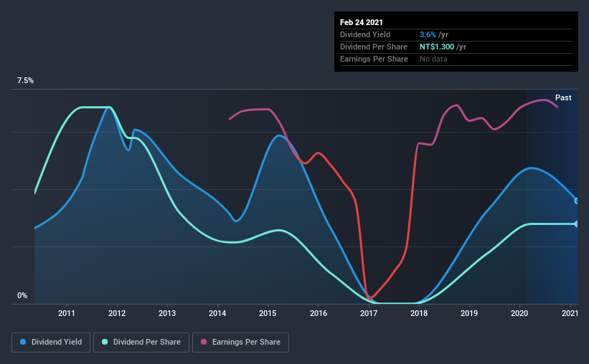
Task: Toggle the Dividend Yield legend button
Action: pyautogui.click(x=51, y=343)
